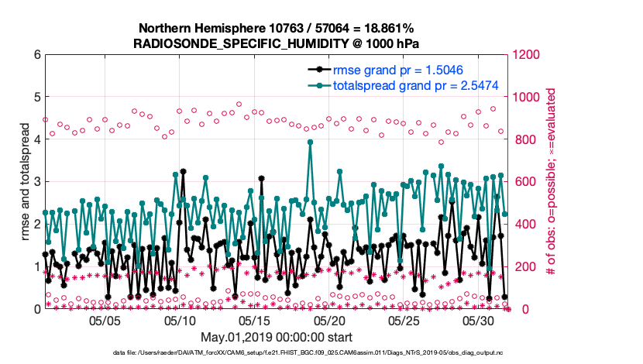Click the 'May.01,2019 00:00:00 start' x-axis label

[x=277, y=338]
